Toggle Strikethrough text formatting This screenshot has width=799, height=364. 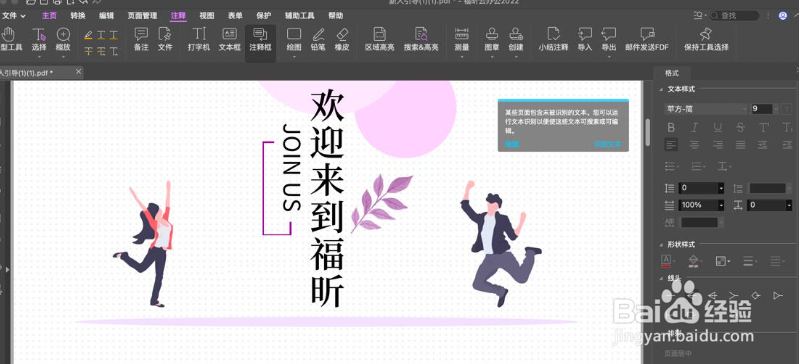(740, 127)
